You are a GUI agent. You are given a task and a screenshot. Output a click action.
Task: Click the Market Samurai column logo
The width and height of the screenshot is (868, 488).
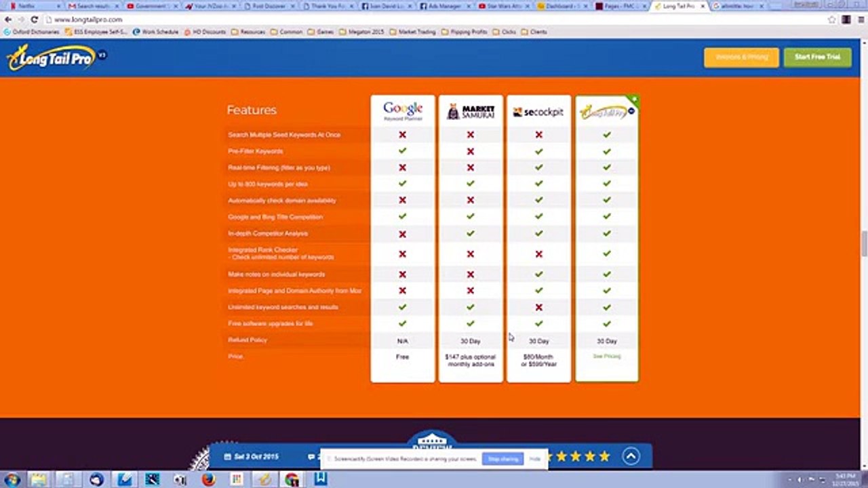(x=471, y=112)
